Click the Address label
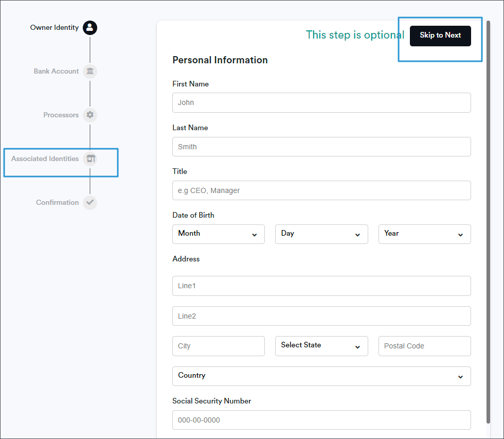504x439 pixels. [x=186, y=259]
